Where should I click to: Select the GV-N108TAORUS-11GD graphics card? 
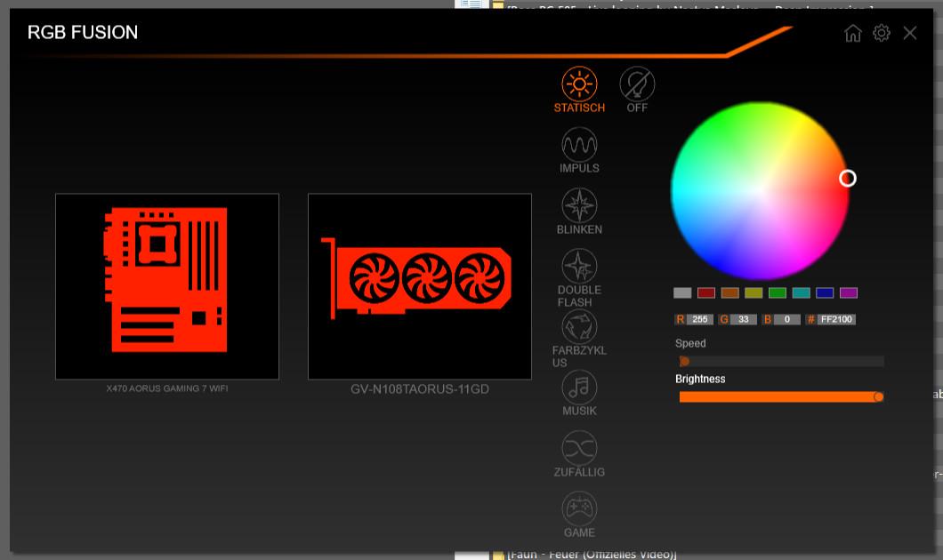(x=420, y=286)
